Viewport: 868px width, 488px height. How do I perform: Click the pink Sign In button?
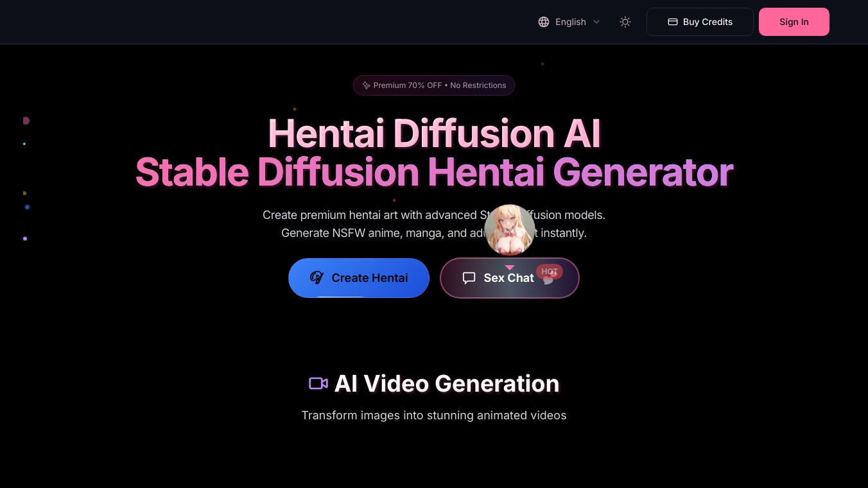[794, 22]
